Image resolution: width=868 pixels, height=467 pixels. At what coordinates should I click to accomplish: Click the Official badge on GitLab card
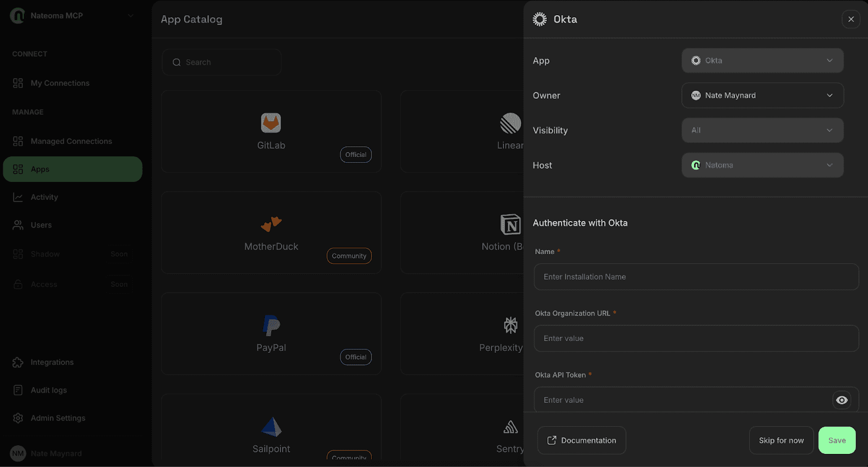point(356,155)
